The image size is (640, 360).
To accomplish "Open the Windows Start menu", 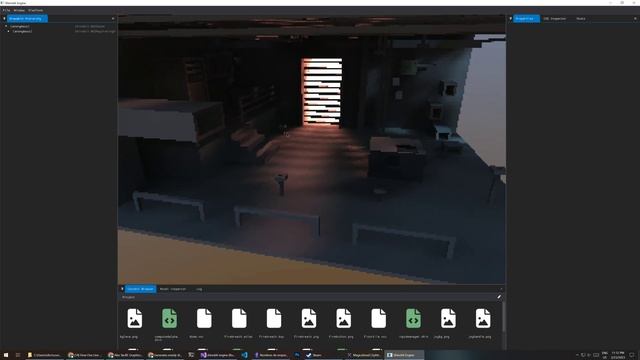I will point(6,355).
